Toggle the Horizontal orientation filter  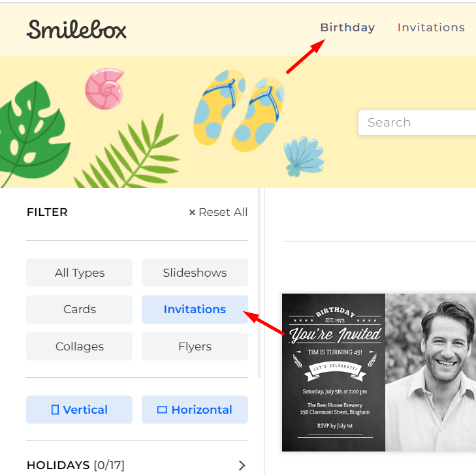point(195,410)
